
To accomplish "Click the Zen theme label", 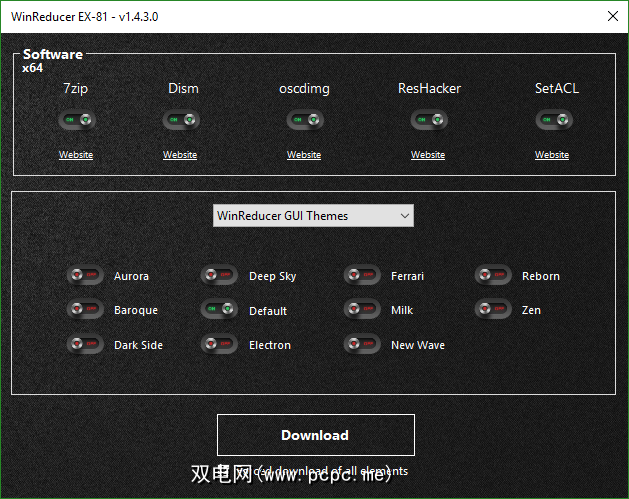I will coord(531,310).
